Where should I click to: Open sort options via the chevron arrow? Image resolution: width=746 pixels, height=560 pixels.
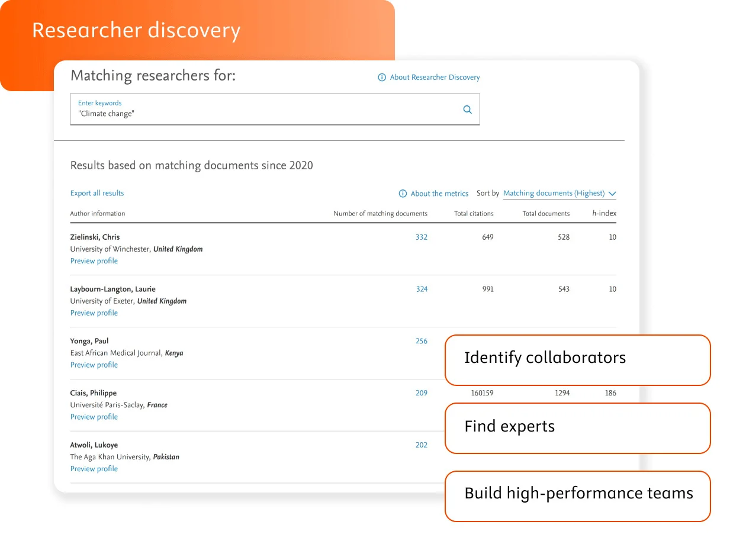point(613,194)
